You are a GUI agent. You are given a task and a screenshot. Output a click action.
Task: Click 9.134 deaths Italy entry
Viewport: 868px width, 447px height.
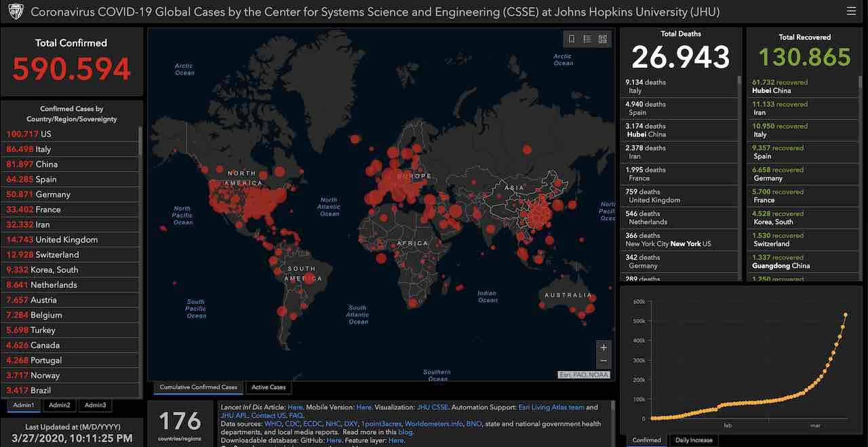679,86
